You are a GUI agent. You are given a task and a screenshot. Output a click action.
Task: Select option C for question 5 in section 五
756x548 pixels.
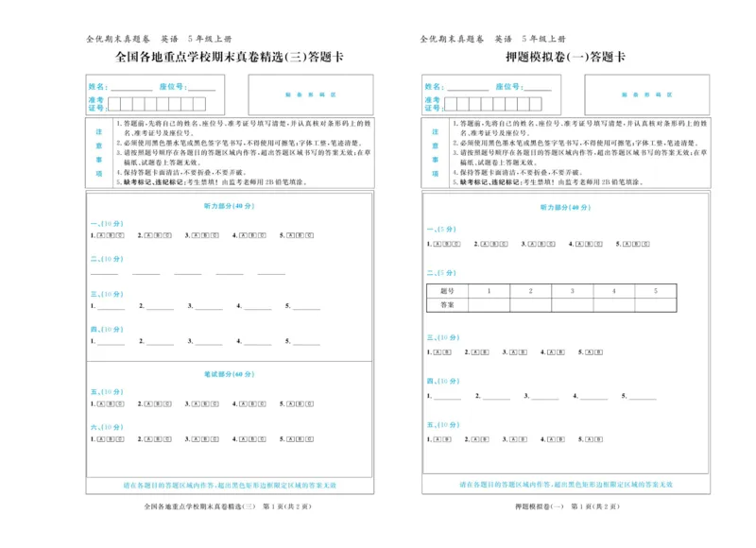tap(309, 403)
